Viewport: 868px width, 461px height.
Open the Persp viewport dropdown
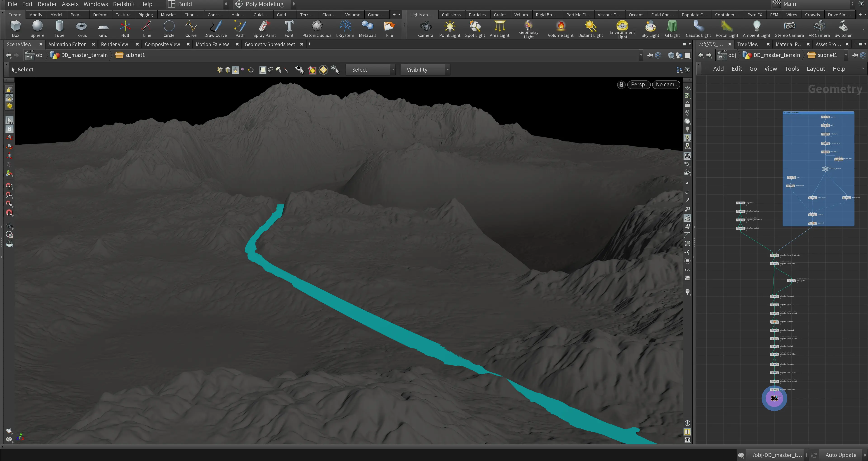tap(639, 85)
